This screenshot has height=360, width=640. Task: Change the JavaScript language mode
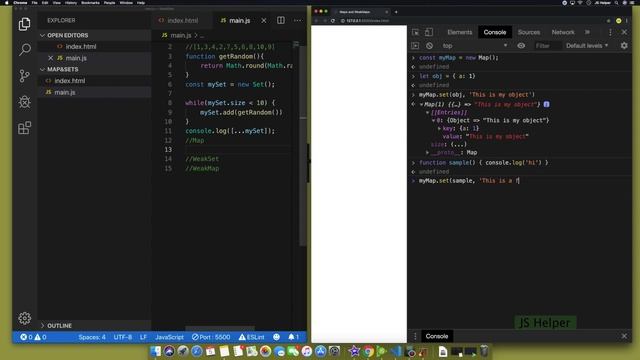tap(169, 337)
